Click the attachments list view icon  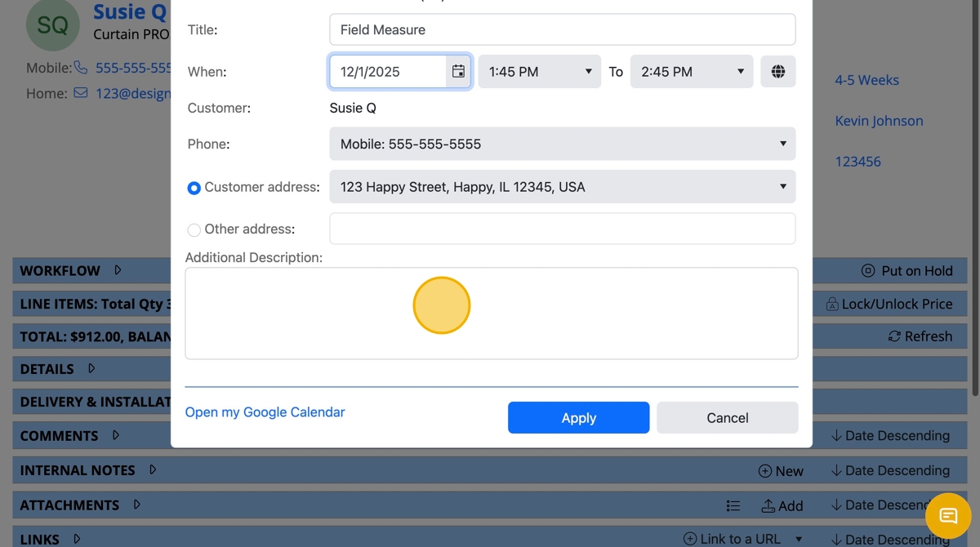click(733, 506)
